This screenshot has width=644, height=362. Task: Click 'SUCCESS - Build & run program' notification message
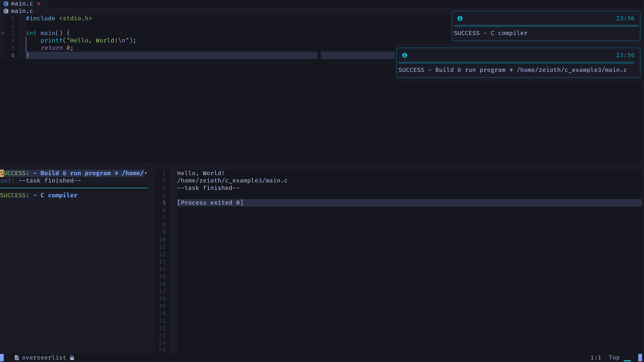coord(513,70)
